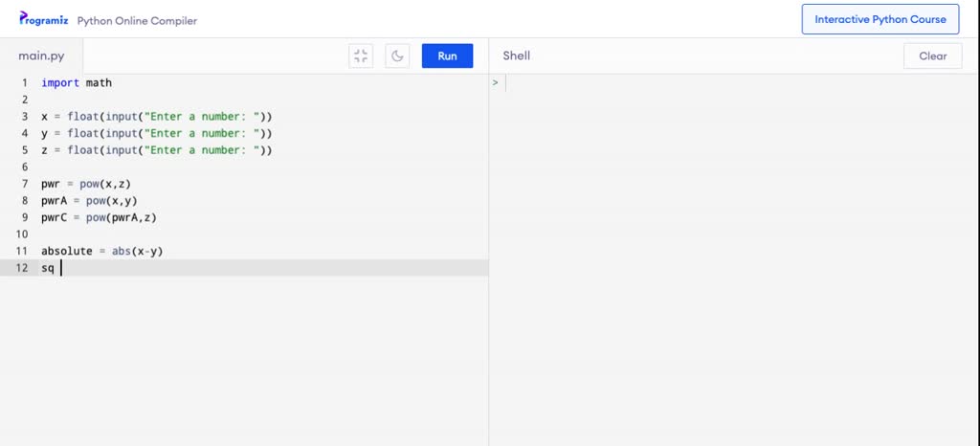Click on the import math line
Screen dimensions: 980x446
[x=77, y=82]
